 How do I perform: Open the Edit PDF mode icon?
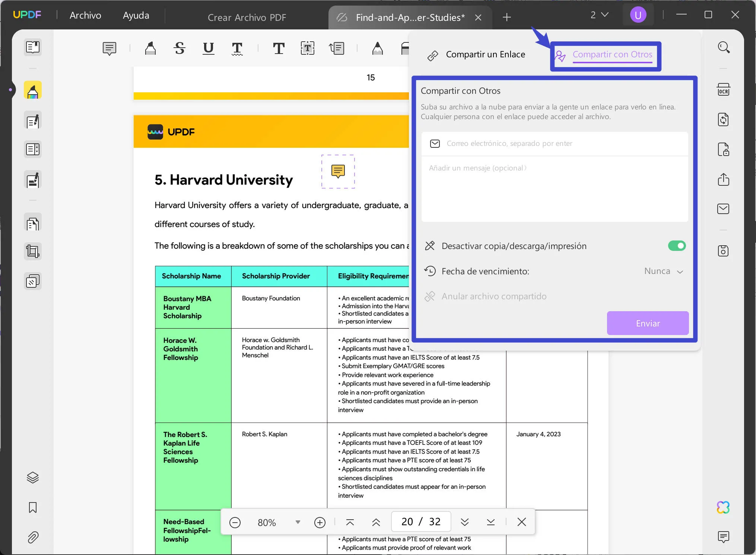pos(33,121)
